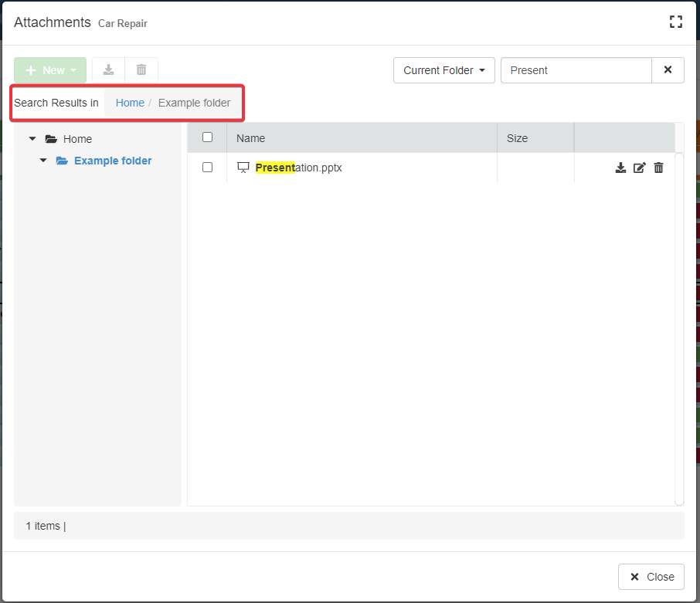The height and width of the screenshot is (603, 700).
Task: Select the Home folder in tree
Action: tap(77, 139)
